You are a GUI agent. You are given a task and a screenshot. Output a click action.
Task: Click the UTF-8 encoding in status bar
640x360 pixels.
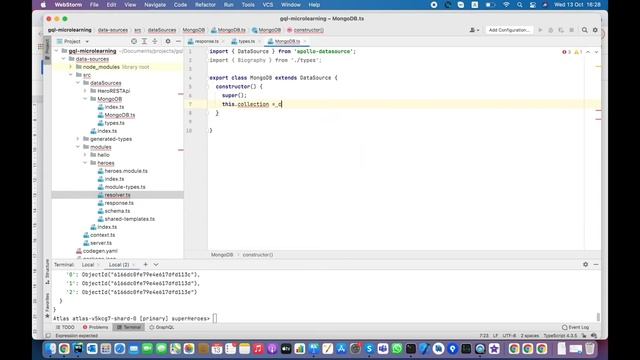tap(509, 336)
